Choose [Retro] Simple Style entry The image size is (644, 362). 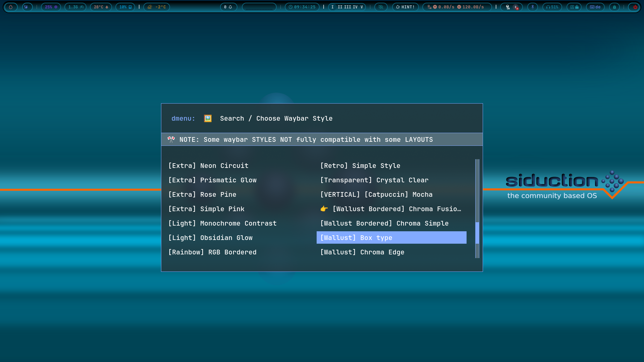pyautogui.click(x=360, y=166)
